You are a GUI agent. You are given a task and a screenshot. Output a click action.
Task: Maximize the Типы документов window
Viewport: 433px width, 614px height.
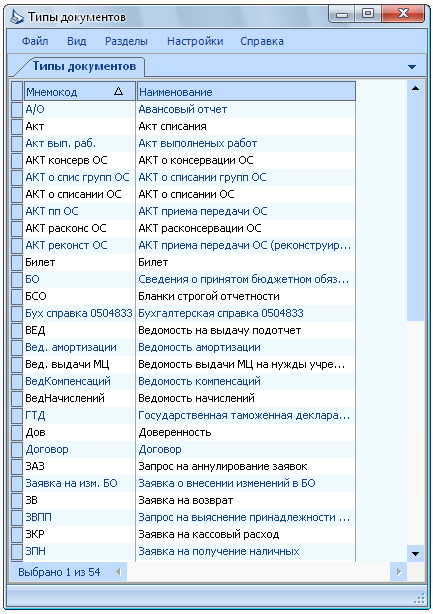pyautogui.click(x=368, y=14)
